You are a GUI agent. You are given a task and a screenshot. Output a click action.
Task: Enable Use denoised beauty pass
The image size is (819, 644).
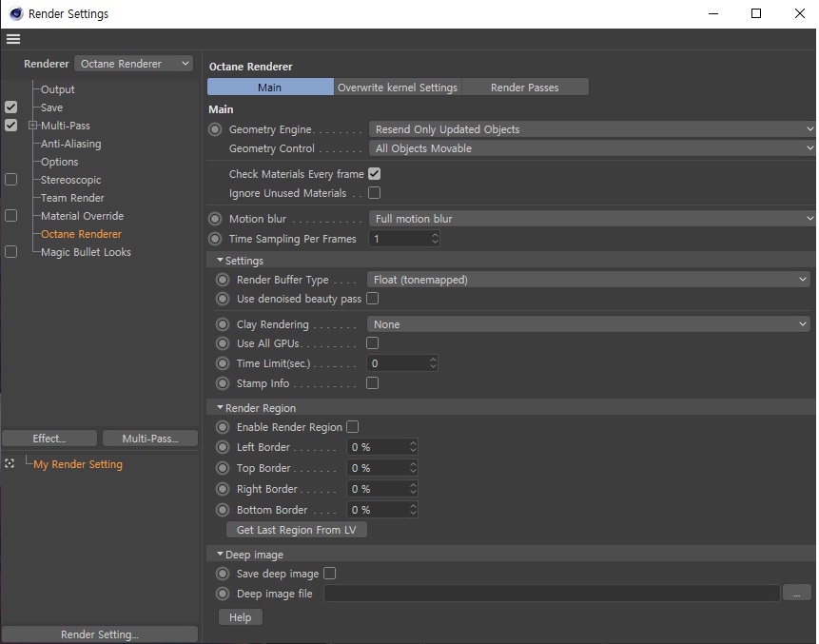pyautogui.click(x=373, y=299)
